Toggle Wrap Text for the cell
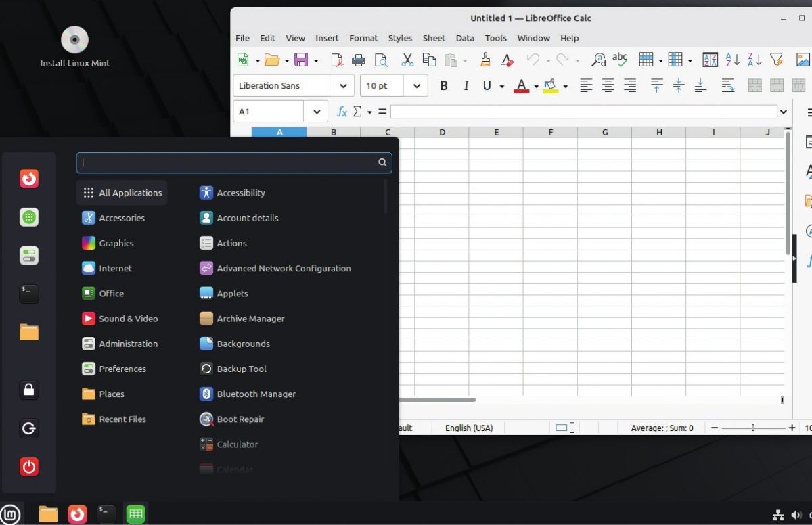The image size is (812, 525). click(x=728, y=86)
